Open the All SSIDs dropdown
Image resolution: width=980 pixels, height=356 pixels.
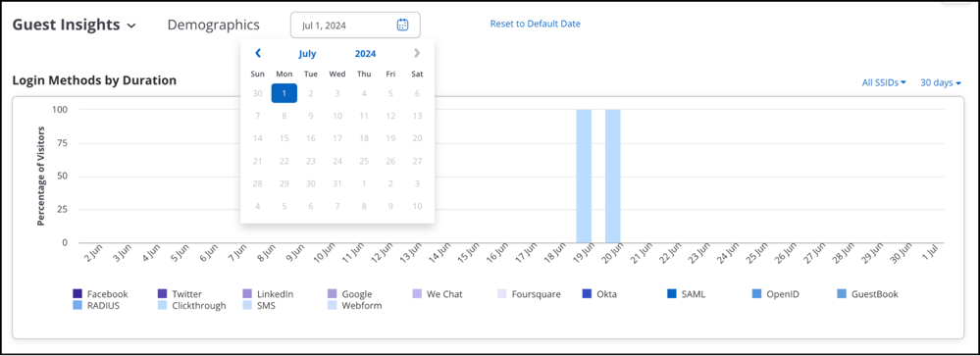tap(885, 82)
